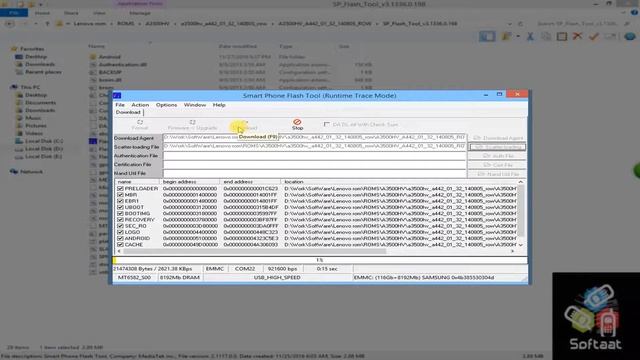640x360 pixels.
Task: Click the Scatter-loading browse button
Action: coord(497,147)
